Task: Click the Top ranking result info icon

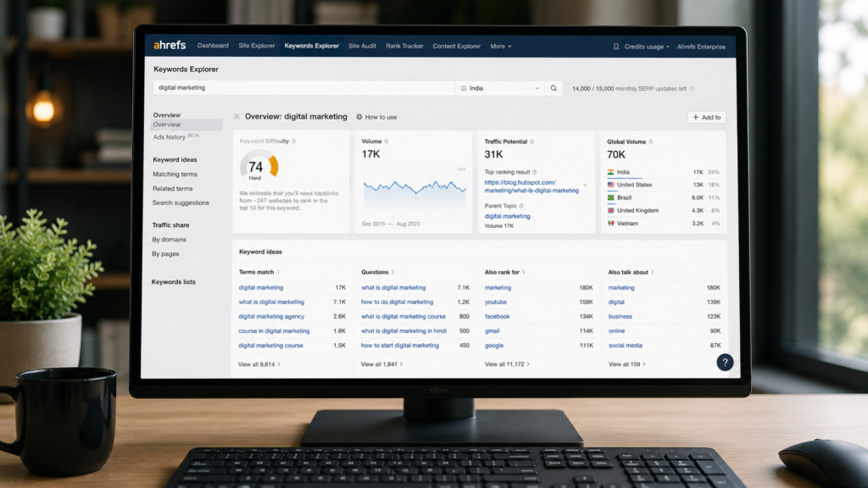Action: (x=534, y=172)
